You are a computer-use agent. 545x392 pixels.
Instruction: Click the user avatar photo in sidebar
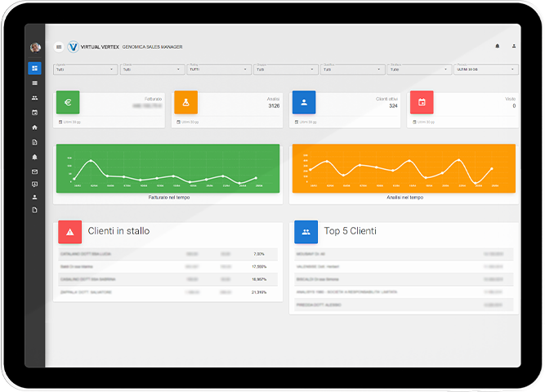click(x=35, y=47)
